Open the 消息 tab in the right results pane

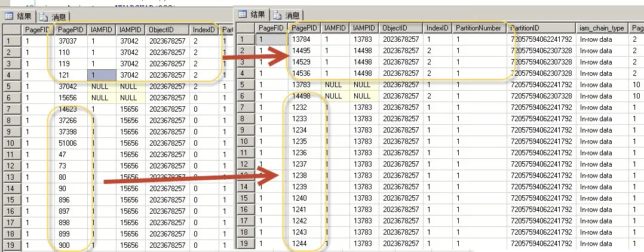point(287,15)
